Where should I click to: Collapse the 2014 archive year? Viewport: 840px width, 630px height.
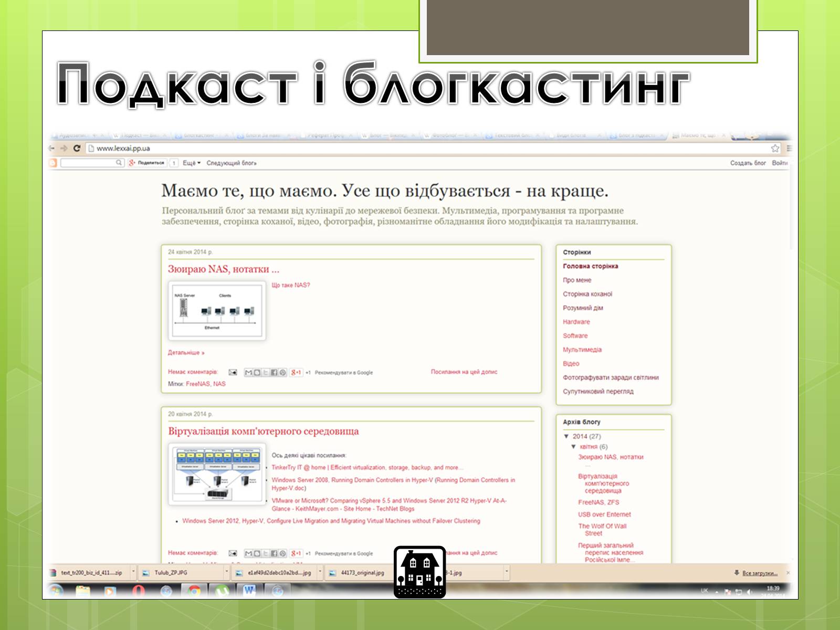566,436
